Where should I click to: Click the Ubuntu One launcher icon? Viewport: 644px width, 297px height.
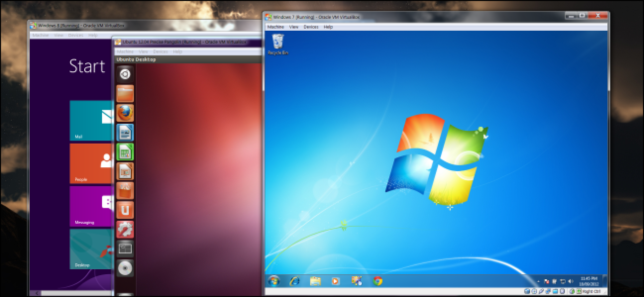tap(125, 210)
